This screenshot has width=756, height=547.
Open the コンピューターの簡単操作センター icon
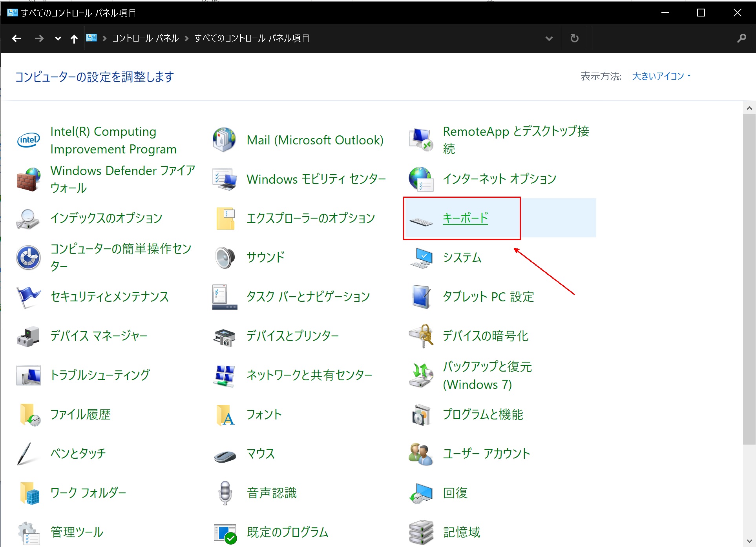[28, 258]
